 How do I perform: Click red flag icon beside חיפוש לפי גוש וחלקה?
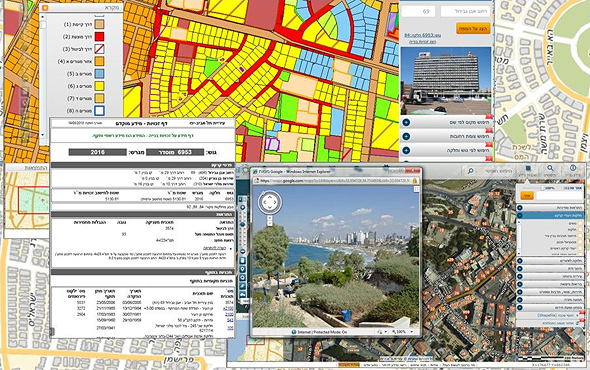(489, 145)
